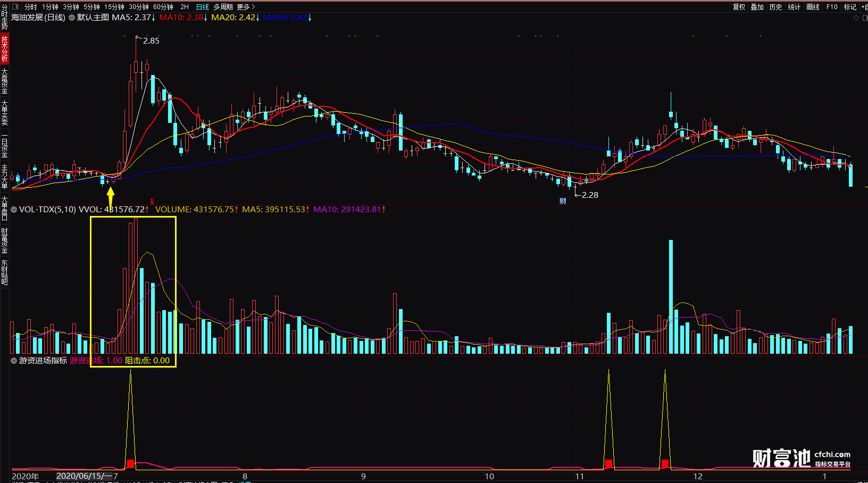This screenshot has width=868, height=483.
Task: Click the volume MA5: 395115.53 label
Action: click(276, 210)
